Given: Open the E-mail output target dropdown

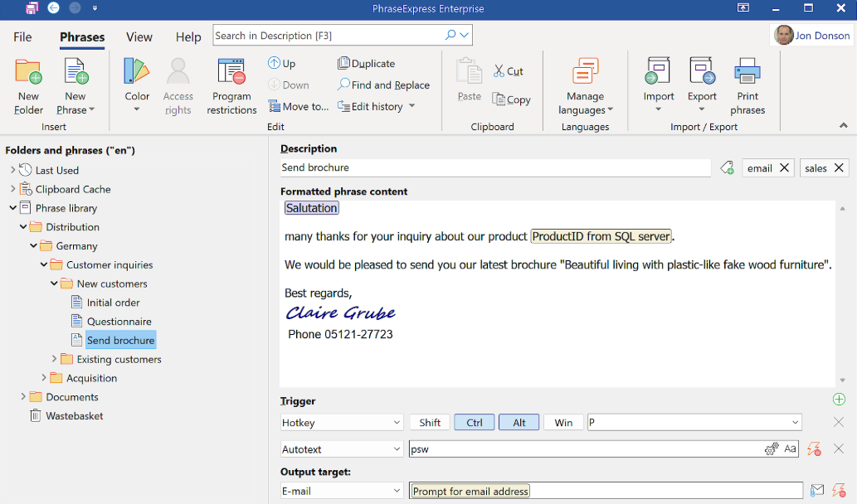Looking at the screenshot, I should pyautogui.click(x=342, y=491).
